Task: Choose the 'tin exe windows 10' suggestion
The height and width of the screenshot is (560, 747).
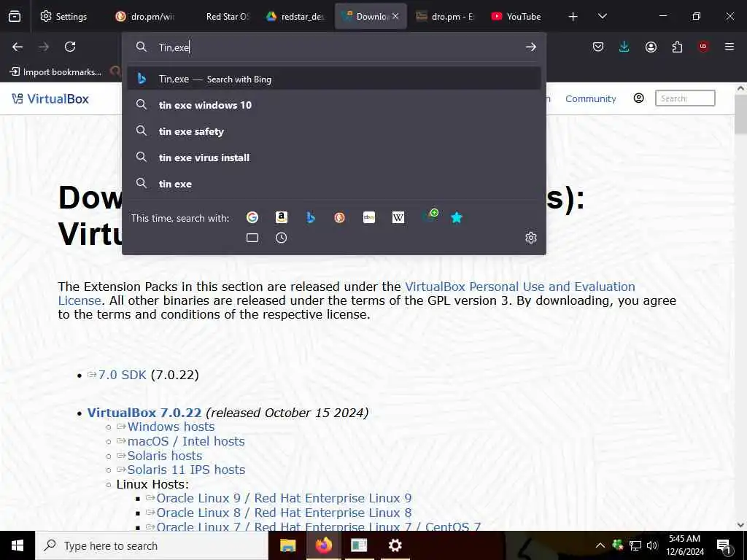Action: pos(334,105)
